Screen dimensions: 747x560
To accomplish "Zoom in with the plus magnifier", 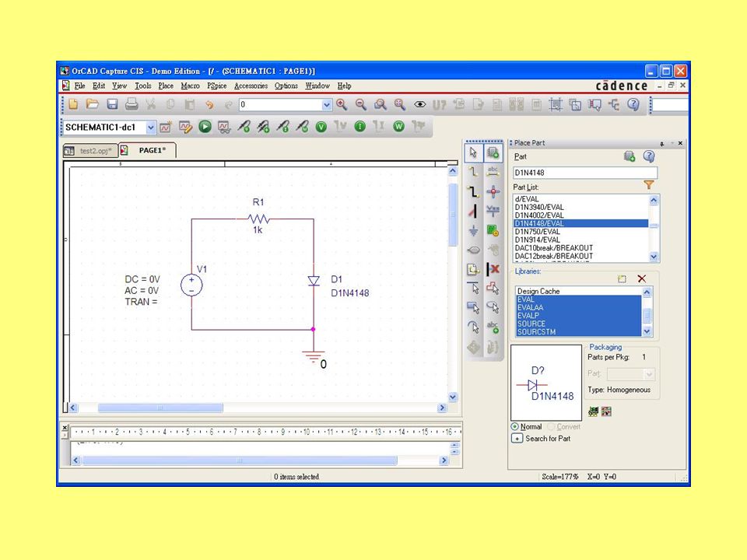I will click(342, 104).
